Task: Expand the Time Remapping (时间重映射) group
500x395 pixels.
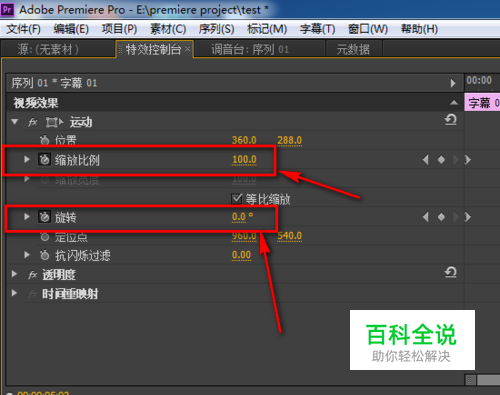Action: pyautogui.click(x=14, y=293)
